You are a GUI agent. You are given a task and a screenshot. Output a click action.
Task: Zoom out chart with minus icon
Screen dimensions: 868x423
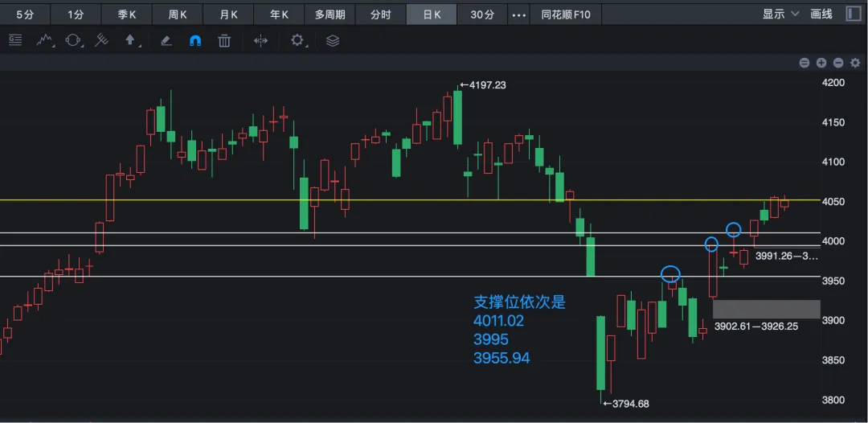(x=838, y=63)
